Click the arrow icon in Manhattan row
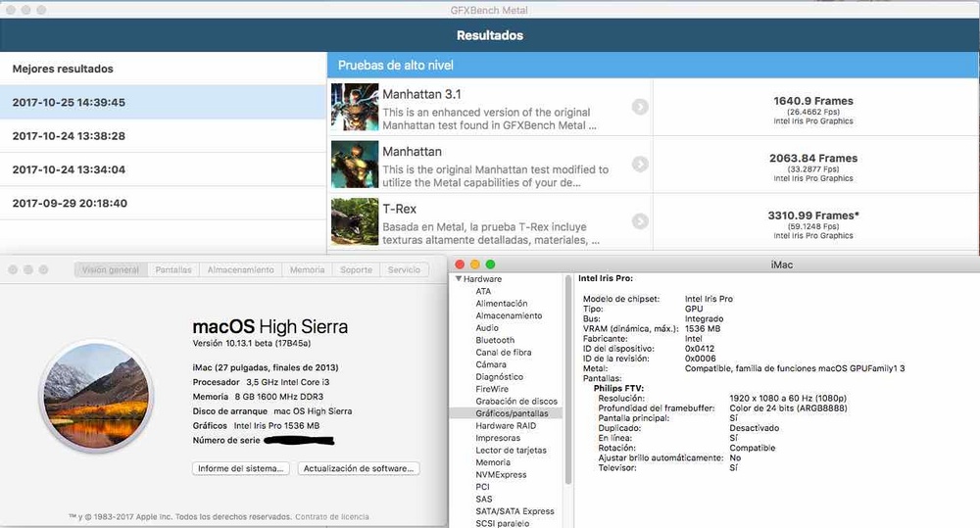 [x=639, y=164]
